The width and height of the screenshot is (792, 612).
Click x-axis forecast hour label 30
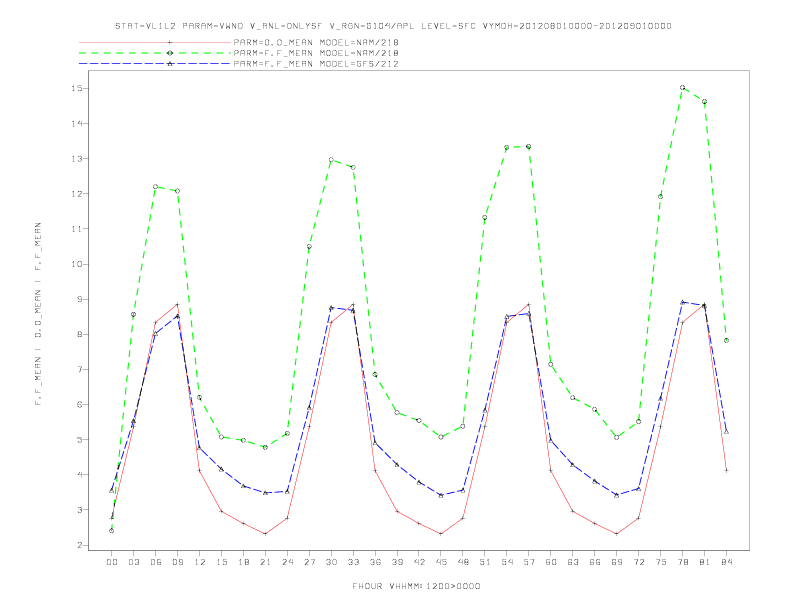click(331, 562)
